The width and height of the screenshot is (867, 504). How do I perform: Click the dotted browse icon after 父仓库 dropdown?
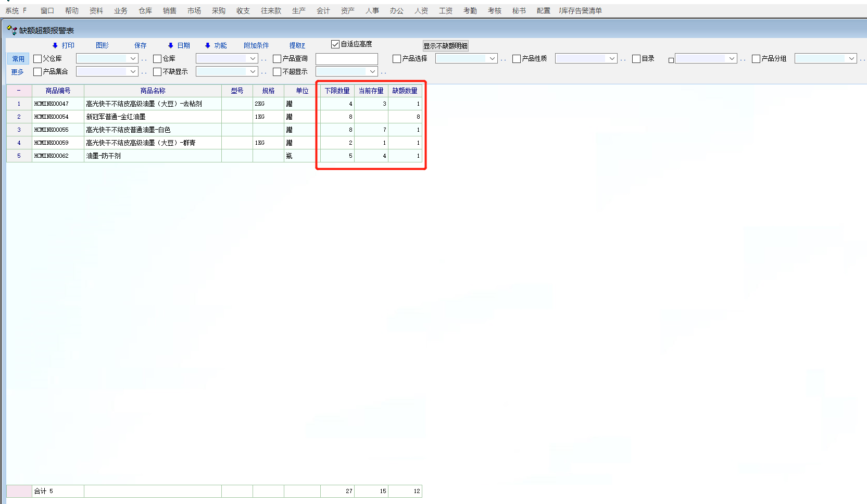pyautogui.click(x=144, y=59)
